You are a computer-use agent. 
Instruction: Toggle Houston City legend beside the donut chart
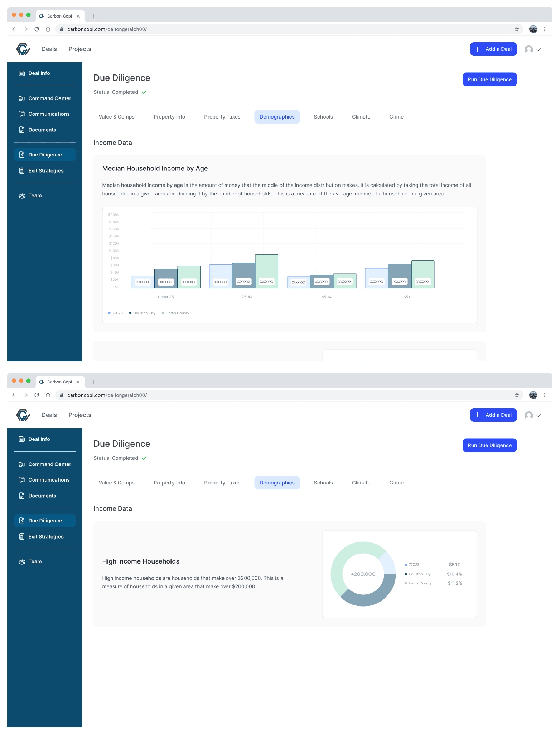419,574
